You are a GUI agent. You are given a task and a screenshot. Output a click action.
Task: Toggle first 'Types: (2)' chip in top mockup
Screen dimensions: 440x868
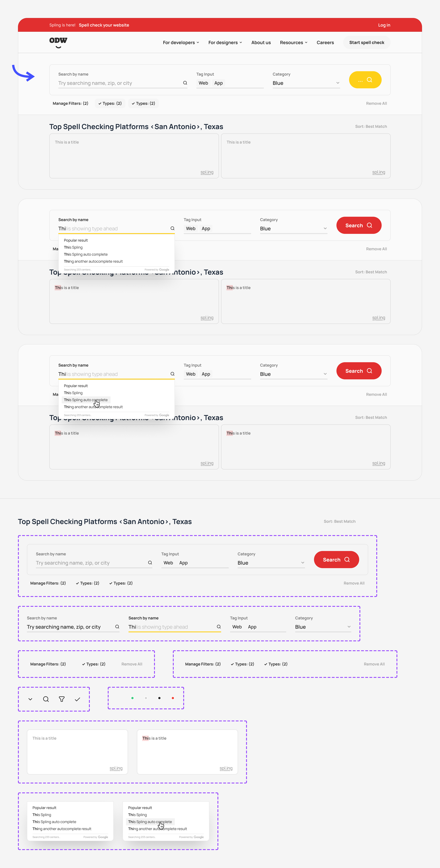110,104
